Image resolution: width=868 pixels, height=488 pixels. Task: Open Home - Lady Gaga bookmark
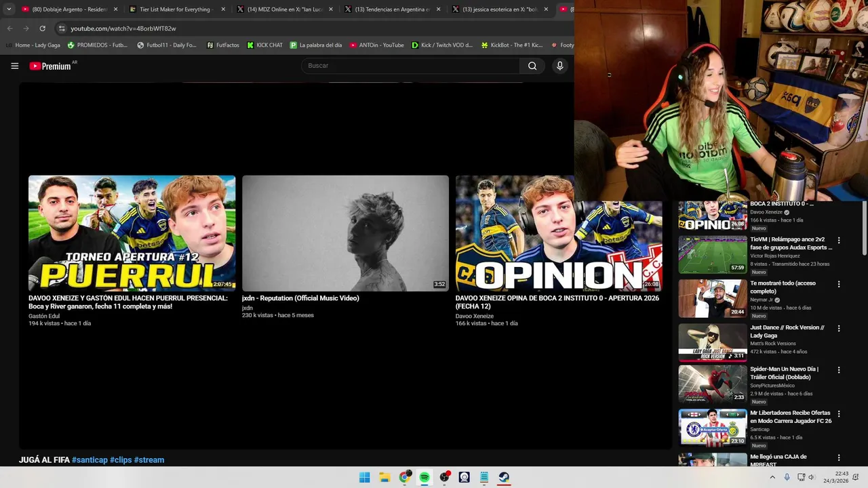tap(33, 45)
